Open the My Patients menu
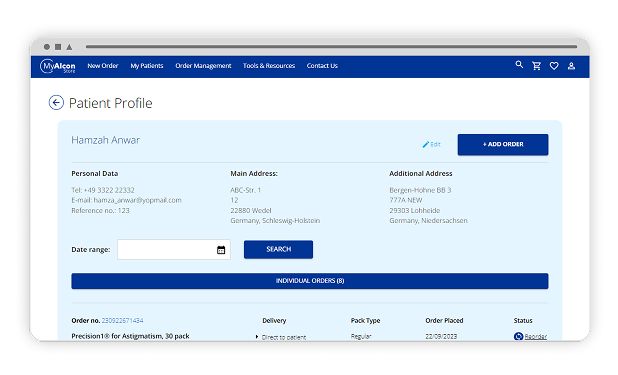The width and height of the screenshot is (618, 375). [147, 66]
